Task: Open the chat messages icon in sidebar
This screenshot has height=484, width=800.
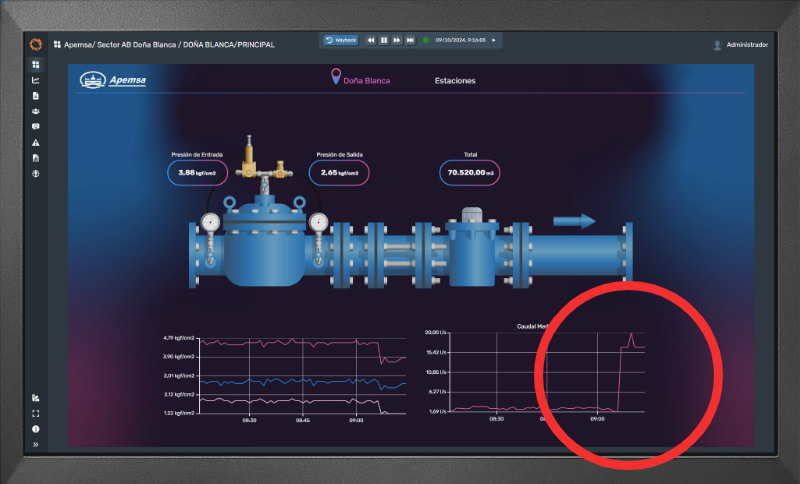Action: point(36,126)
